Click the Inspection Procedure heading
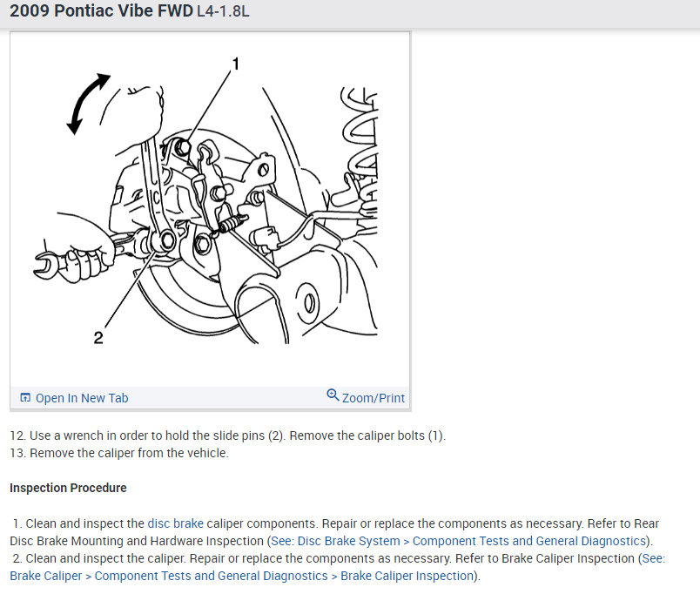700x594 pixels. click(68, 488)
